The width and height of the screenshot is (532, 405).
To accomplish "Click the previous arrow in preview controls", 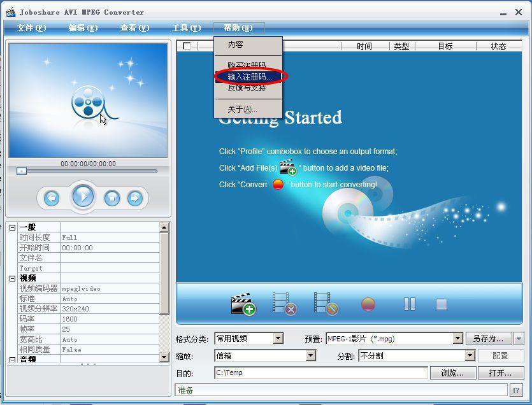I will [x=52, y=198].
